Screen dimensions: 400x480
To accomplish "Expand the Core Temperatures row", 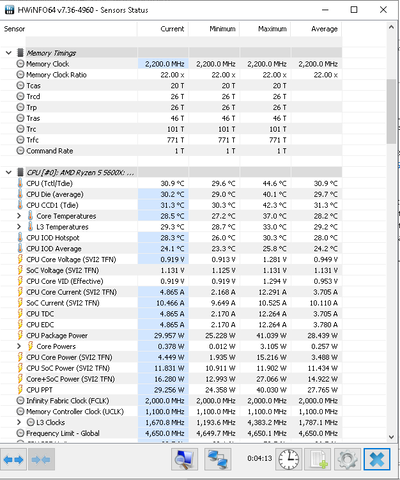I will pos(19,216).
